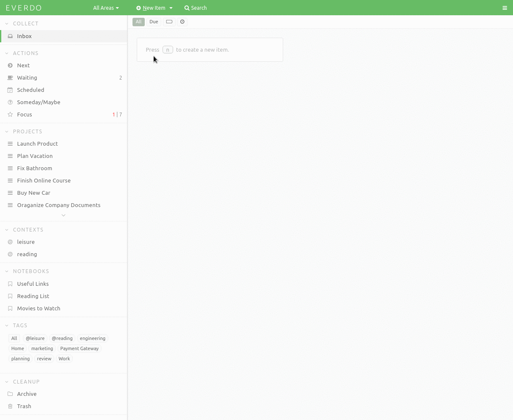
Task: View the Scheduled items
Action: [30, 90]
